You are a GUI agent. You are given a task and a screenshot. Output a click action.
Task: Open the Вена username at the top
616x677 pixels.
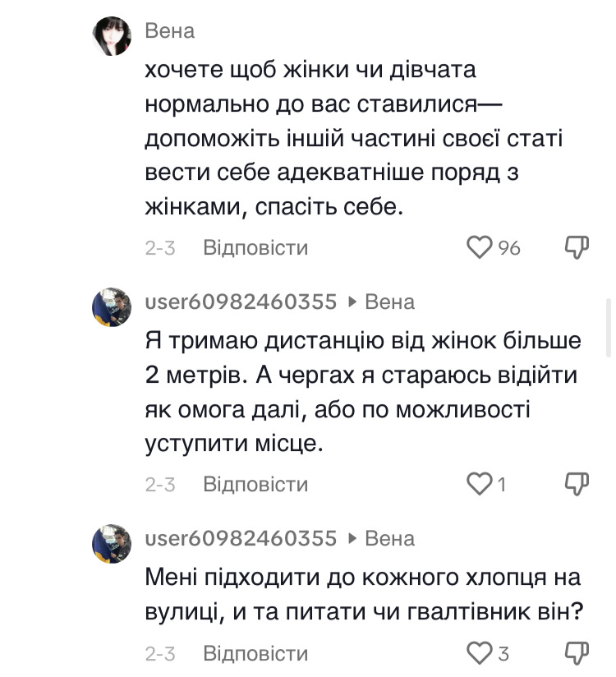click(170, 31)
